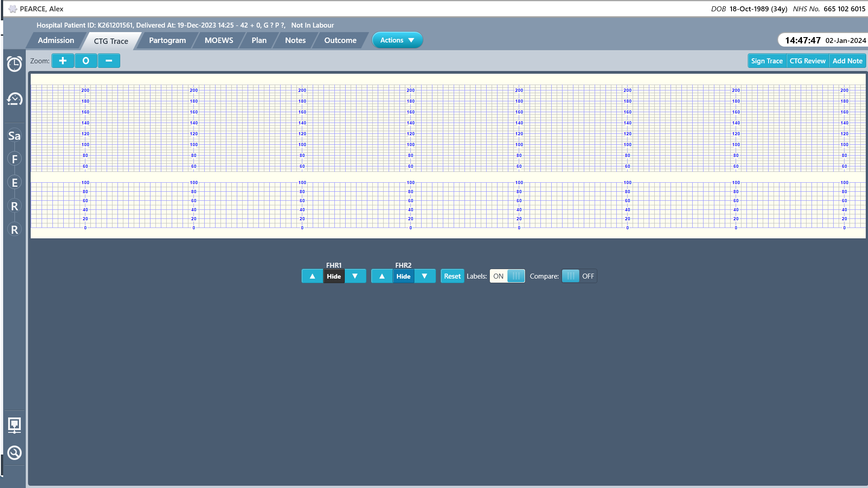Image resolution: width=868 pixels, height=488 pixels.
Task: Select the first R sidebar circle
Action: point(14,206)
